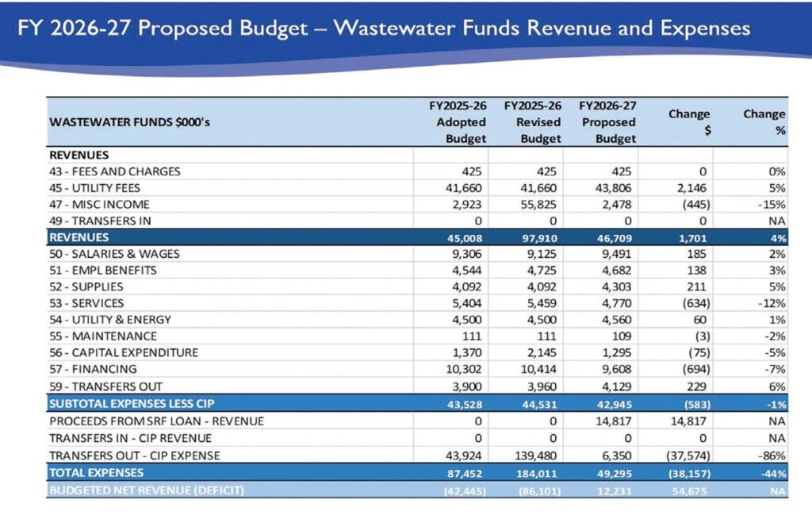Select the '50 - SALARIES & WAGES' row label

[x=114, y=254]
